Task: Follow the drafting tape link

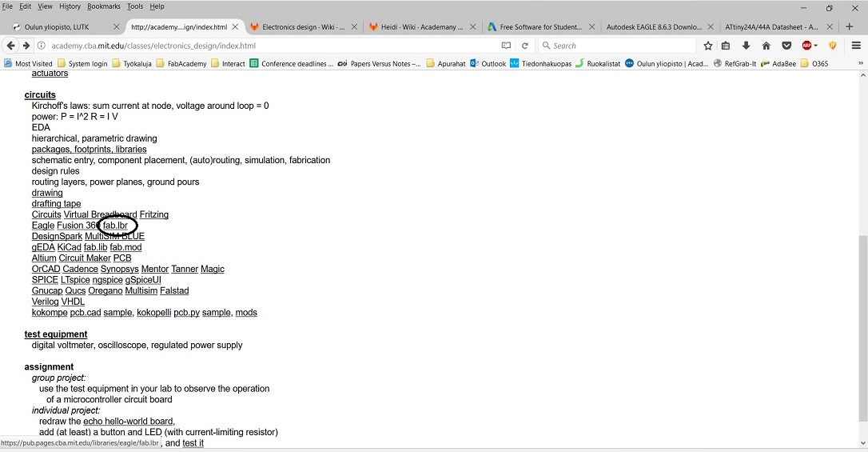Action: pyautogui.click(x=56, y=204)
